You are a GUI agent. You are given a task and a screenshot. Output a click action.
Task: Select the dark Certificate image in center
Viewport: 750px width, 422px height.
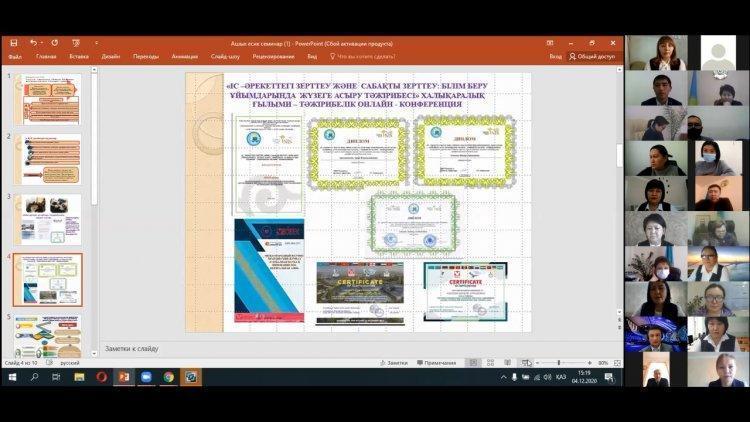(360, 293)
